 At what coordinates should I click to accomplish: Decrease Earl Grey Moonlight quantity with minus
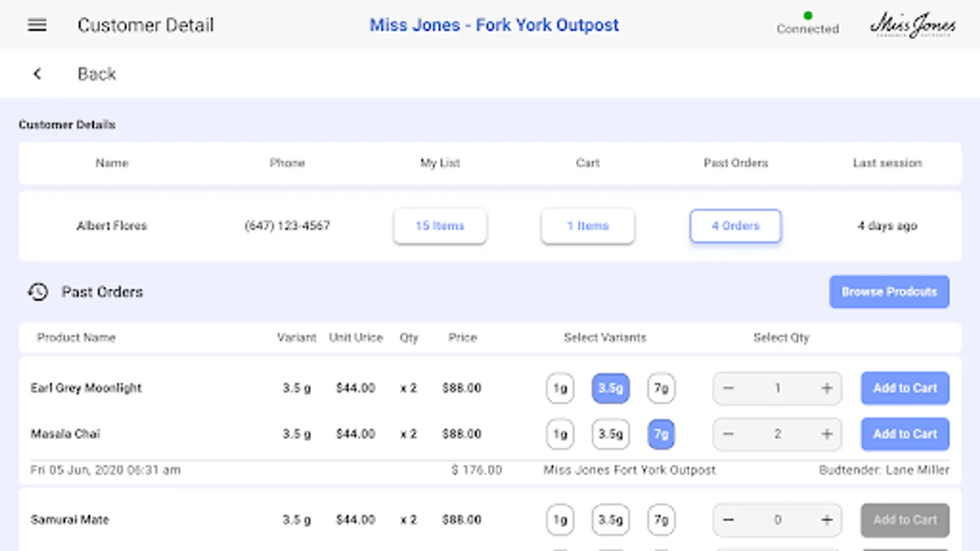coord(728,388)
